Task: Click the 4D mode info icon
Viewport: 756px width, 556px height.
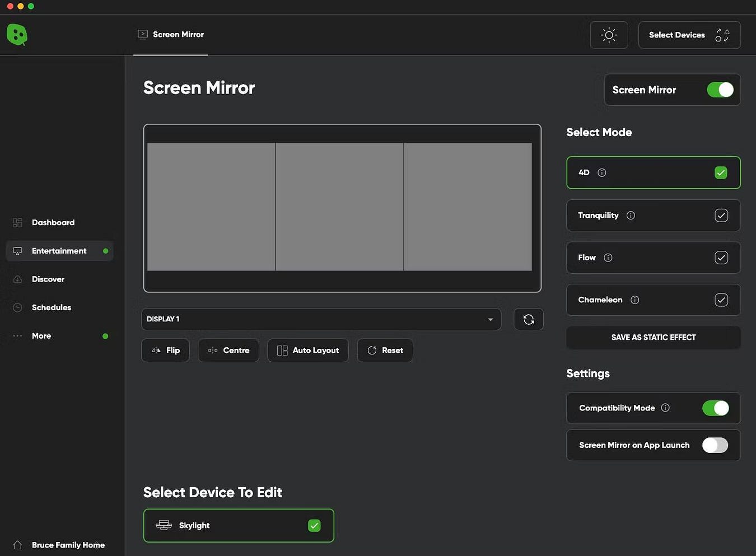Action: pos(602,172)
